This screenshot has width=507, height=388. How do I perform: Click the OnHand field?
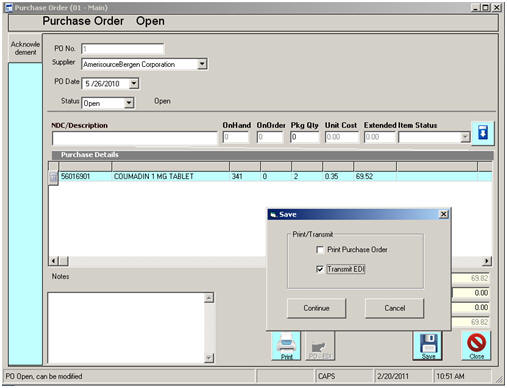(x=236, y=137)
